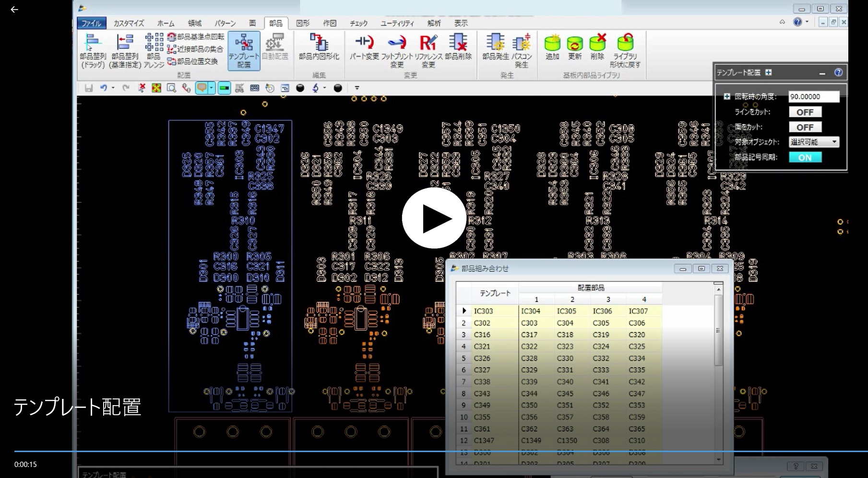The image size is (868, 478).
Task: Click the 部品基準点回転 button
Action: [196, 37]
